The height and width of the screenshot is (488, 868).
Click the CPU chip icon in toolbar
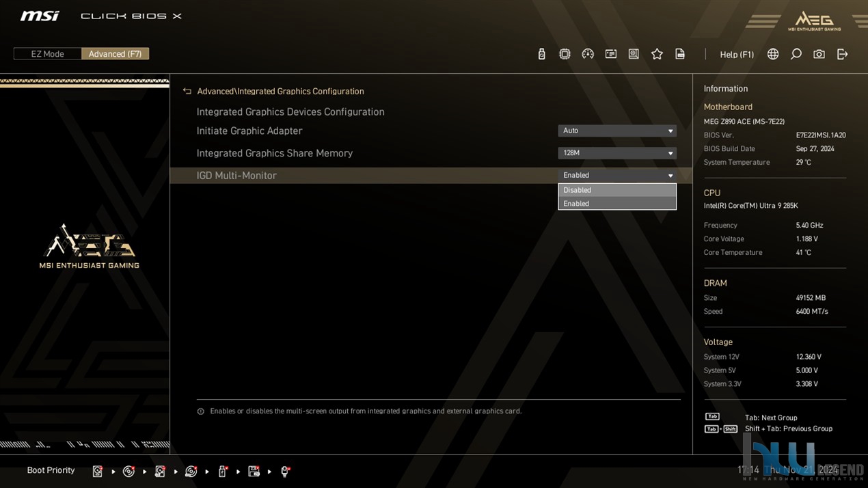coord(565,54)
